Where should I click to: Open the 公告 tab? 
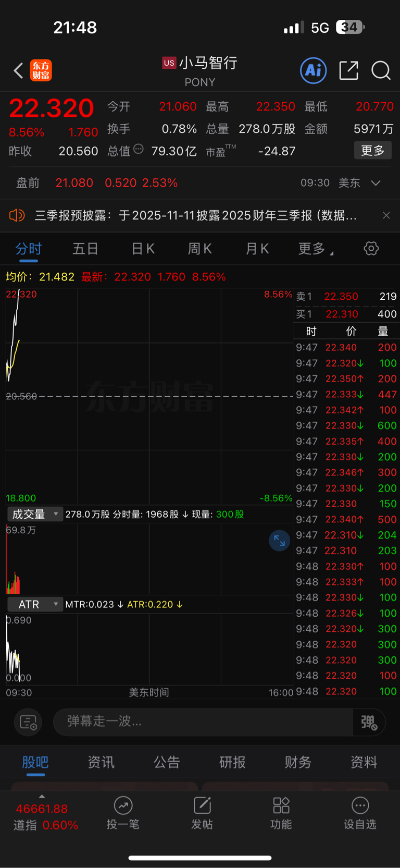[x=167, y=762]
